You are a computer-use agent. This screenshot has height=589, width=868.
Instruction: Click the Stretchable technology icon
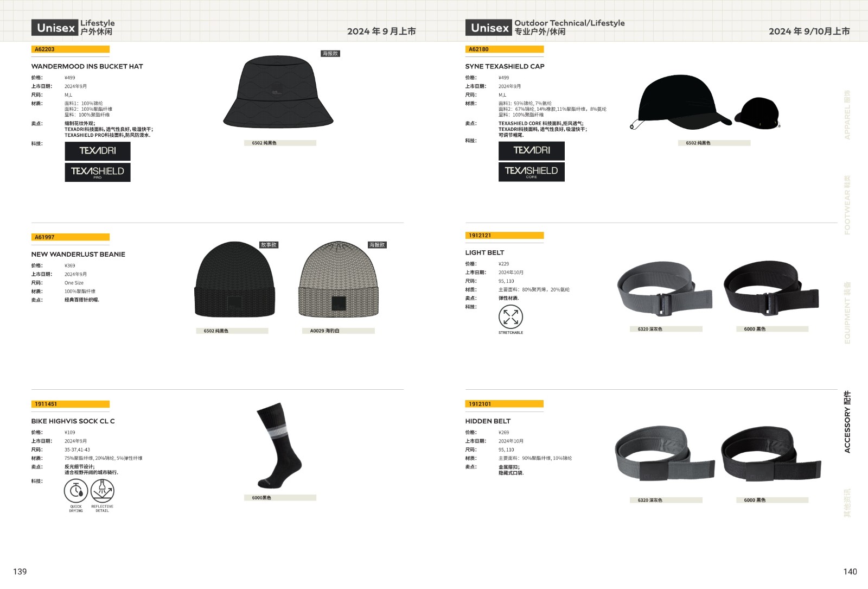click(x=510, y=317)
